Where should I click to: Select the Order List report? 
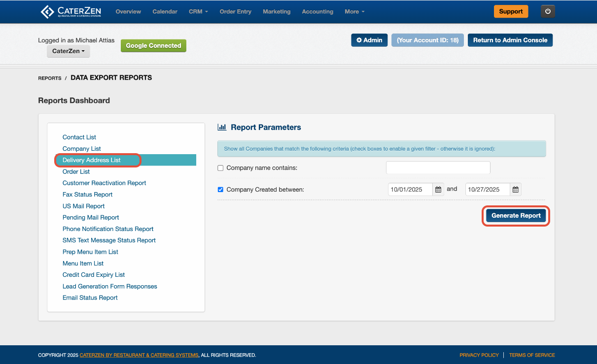tap(76, 172)
